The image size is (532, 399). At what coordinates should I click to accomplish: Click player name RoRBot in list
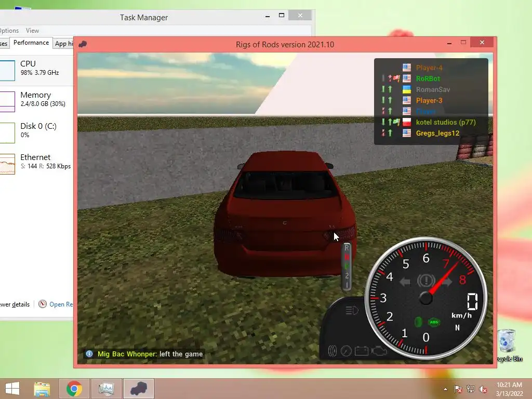click(428, 79)
